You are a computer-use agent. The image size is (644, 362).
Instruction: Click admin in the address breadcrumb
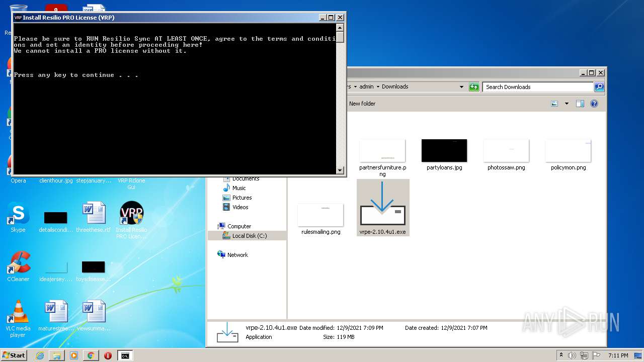366,86
